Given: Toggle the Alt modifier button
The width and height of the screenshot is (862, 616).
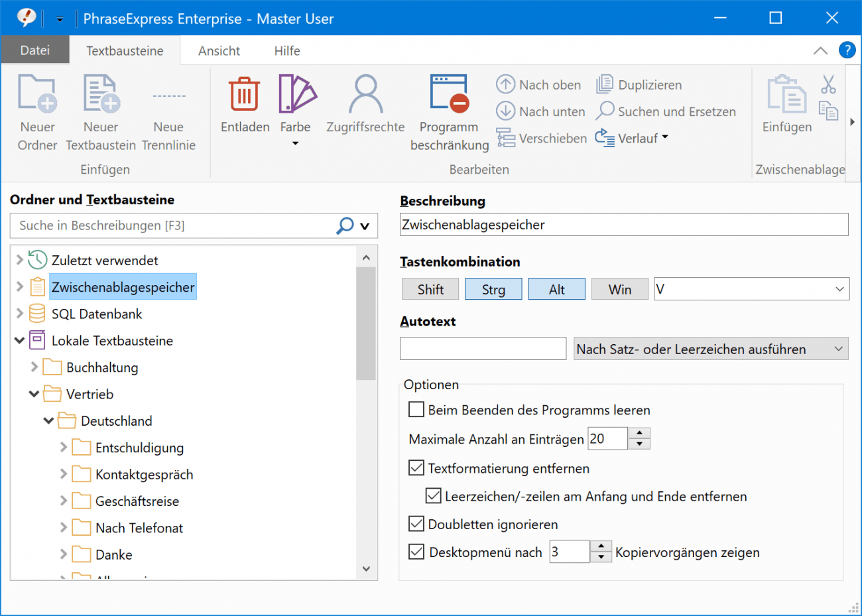Looking at the screenshot, I should [x=556, y=289].
